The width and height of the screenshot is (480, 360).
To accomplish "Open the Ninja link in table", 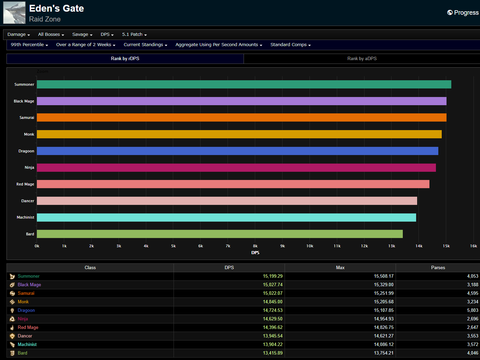I will (x=23, y=319).
